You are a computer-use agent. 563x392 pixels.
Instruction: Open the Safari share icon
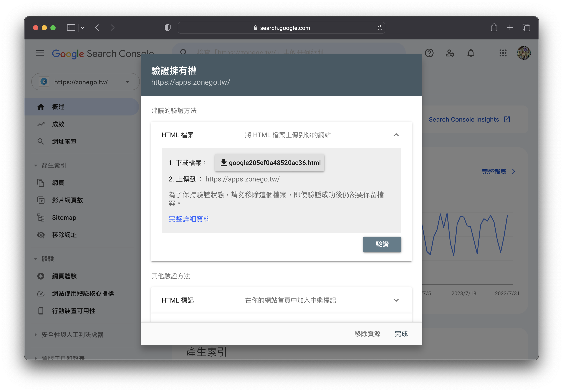[494, 27]
